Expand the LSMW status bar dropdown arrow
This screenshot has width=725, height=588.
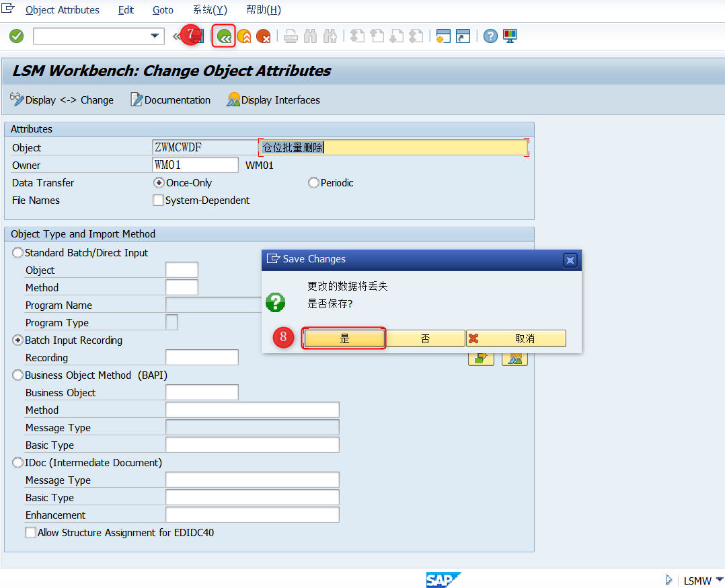pyautogui.click(x=719, y=580)
